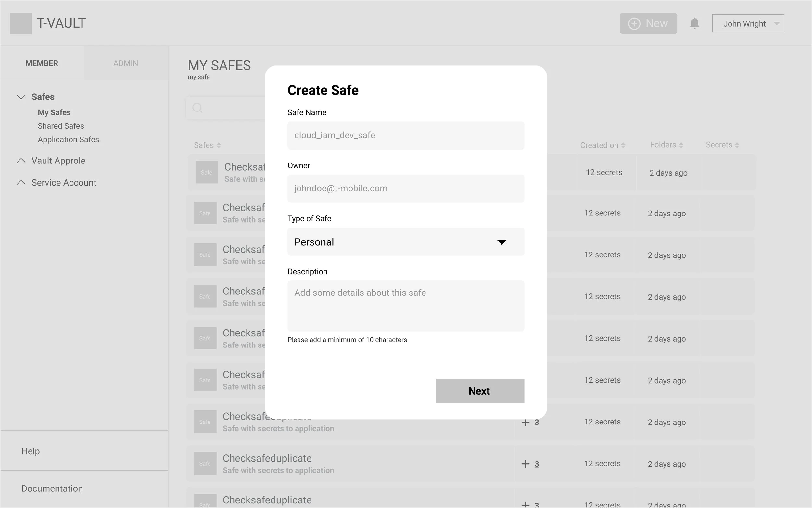Screen dimensions: 812x508
Task: Expand the Vault Approle section
Action: click(21, 161)
